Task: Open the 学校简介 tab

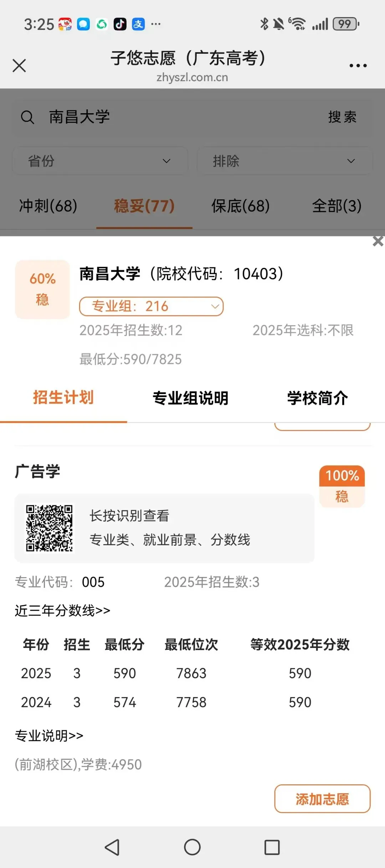Action: click(x=318, y=398)
